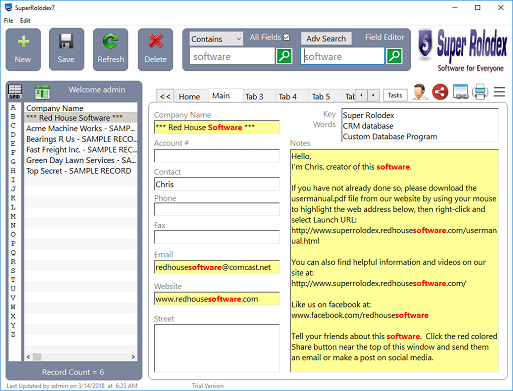Screen dimensions: 513x391
Task: Open the Edit menu
Action: pyautogui.click(x=25, y=21)
